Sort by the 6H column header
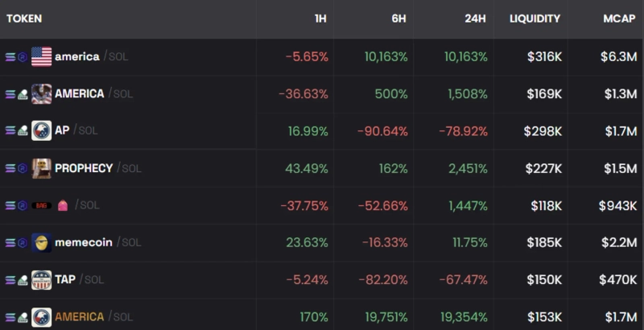 pyautogui.click(x=398, y=19)
